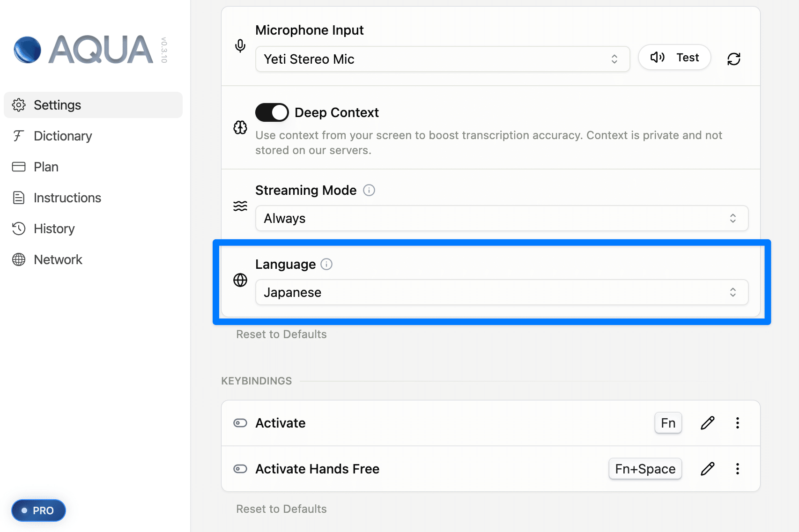
Task: Edit the Activate Hands Free keybinding pencil
Action: coord(707,469)
